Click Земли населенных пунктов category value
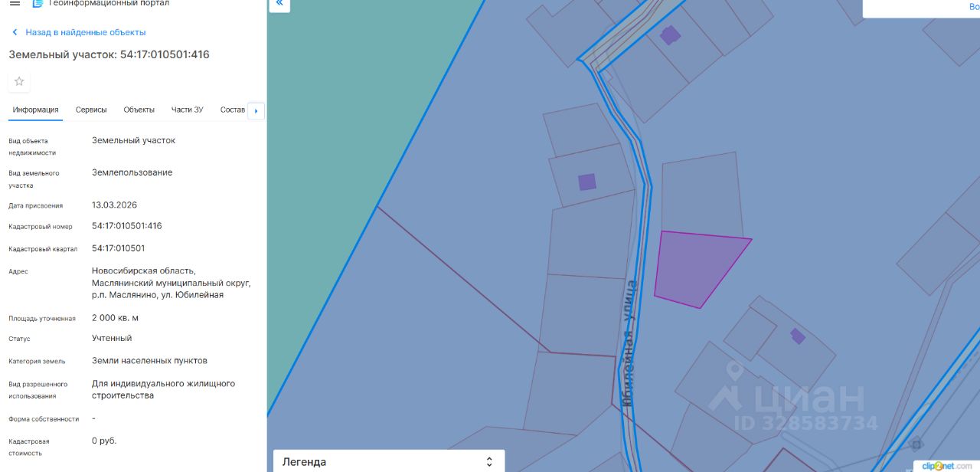980x472 pixels. [149, 360]
